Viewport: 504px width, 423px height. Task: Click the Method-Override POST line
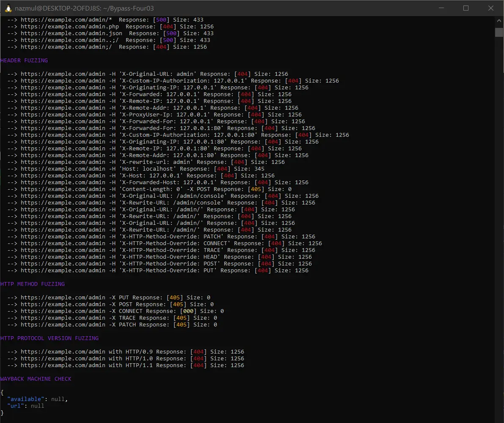point(160,263)
